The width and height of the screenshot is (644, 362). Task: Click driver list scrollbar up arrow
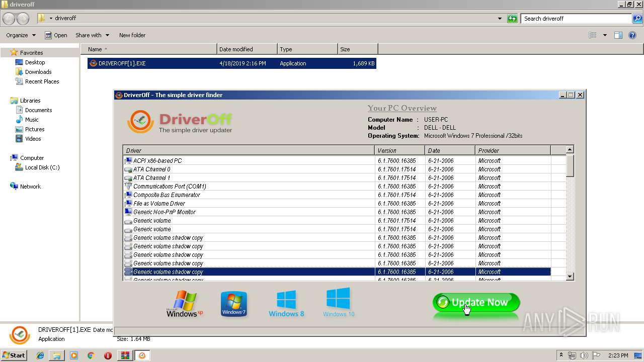point(570,150)
